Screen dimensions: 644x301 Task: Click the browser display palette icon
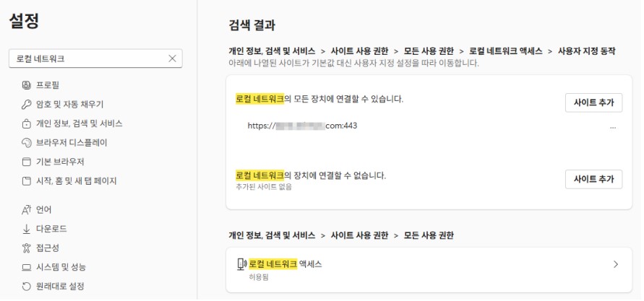click(x=27, y=142)
